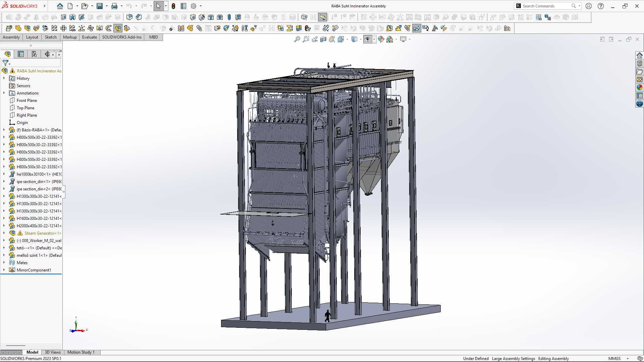Switch to the Evaluate tab
This screenshot has height=362, width=644.
(x=89, y=37)
